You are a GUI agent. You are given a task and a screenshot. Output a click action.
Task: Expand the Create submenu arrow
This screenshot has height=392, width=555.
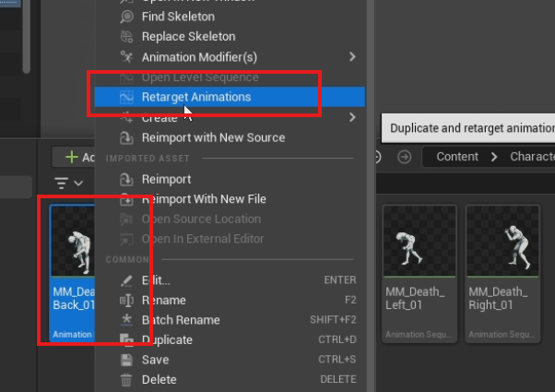tap(352, 117)
